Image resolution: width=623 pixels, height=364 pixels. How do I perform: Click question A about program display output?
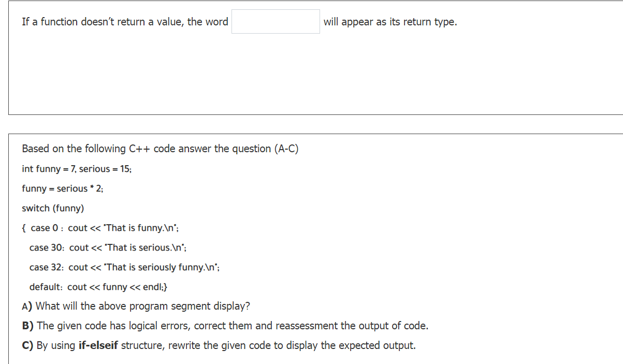click(x=135, y=306)
